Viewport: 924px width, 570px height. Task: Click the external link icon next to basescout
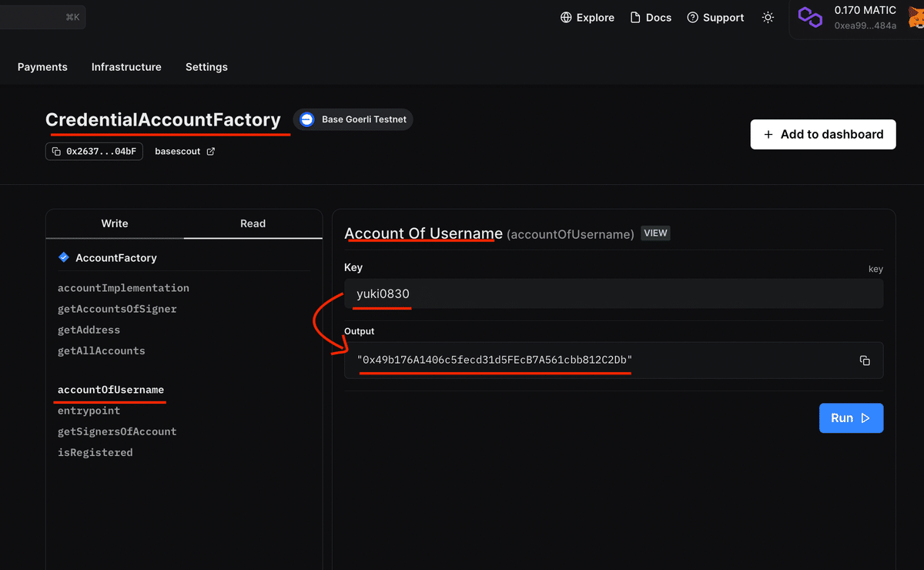pyautogui.click(x=211, y=152)
